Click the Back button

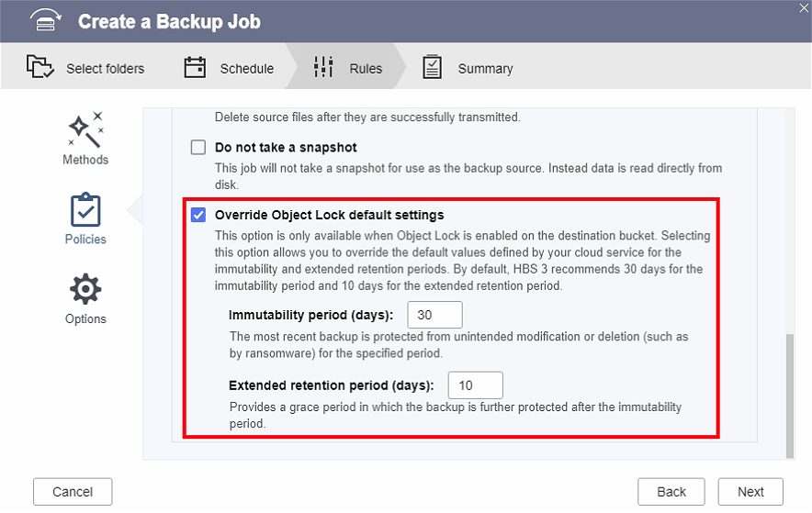click(x=671, y=492)
